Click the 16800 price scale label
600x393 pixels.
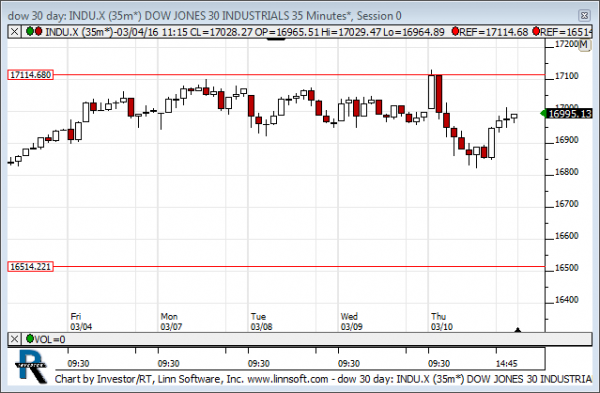[567, 172]
